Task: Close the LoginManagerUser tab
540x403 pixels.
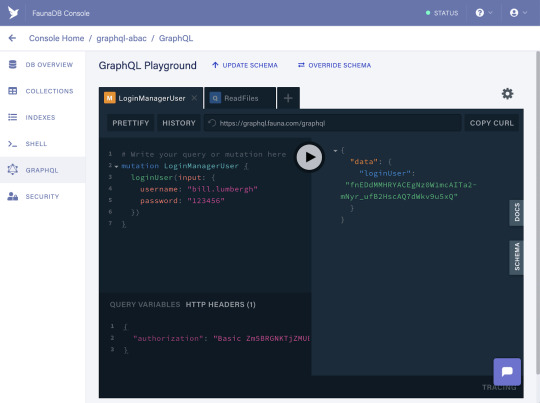Action: pos(194,98)
